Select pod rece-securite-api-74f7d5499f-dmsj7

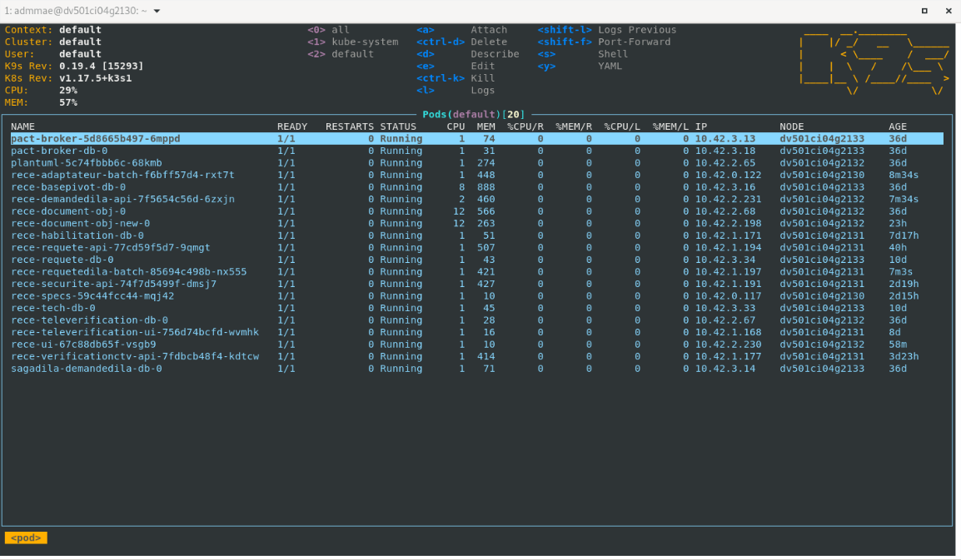477,285
